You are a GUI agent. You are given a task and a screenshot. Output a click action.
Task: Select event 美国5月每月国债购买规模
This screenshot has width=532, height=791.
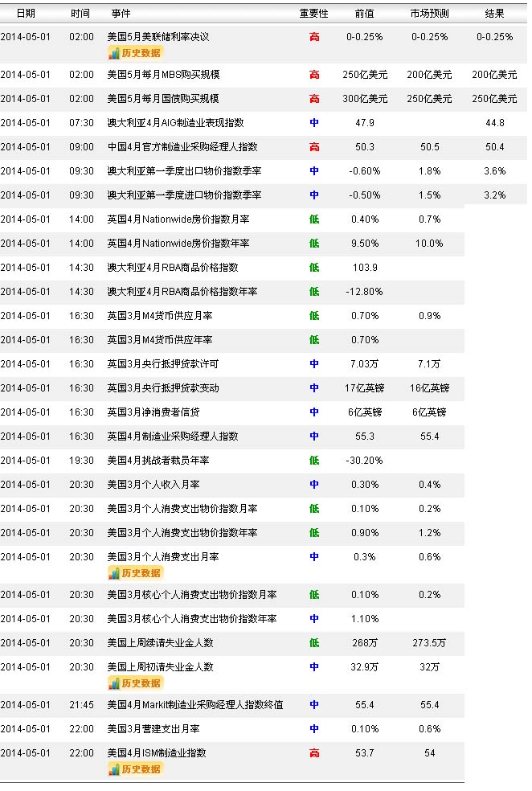163,98
